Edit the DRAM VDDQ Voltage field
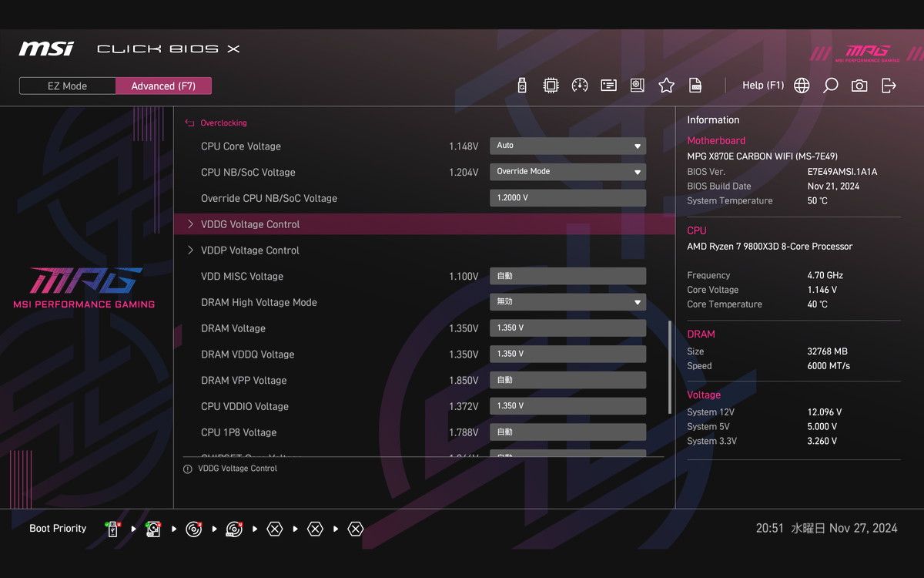This screenshot has height=578, width=924. click(567, 355)
